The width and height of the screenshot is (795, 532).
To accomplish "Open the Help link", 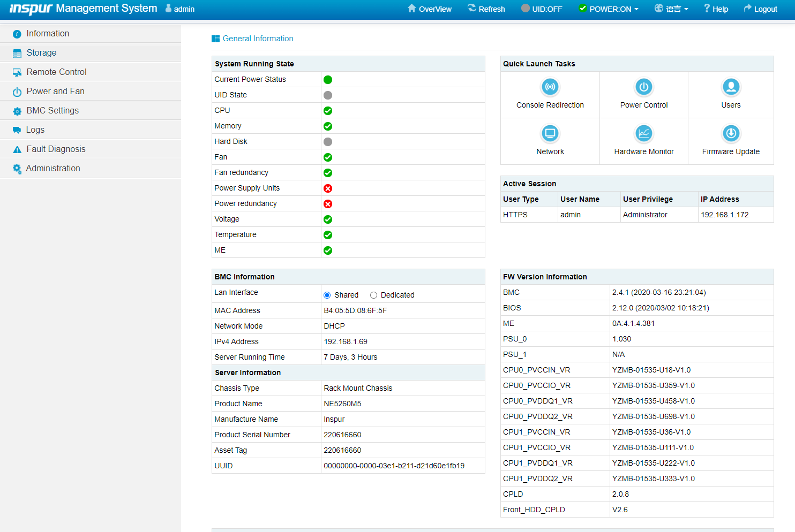I will pos(716,9).
